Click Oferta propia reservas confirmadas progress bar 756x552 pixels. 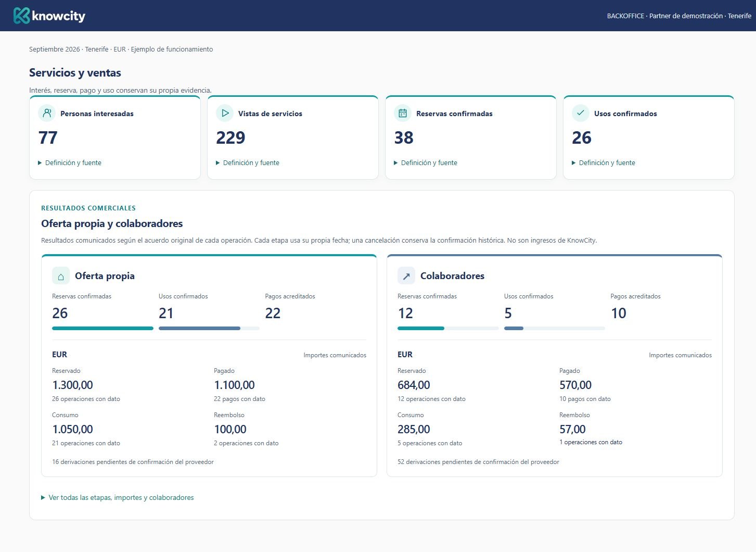pos(102,329)
